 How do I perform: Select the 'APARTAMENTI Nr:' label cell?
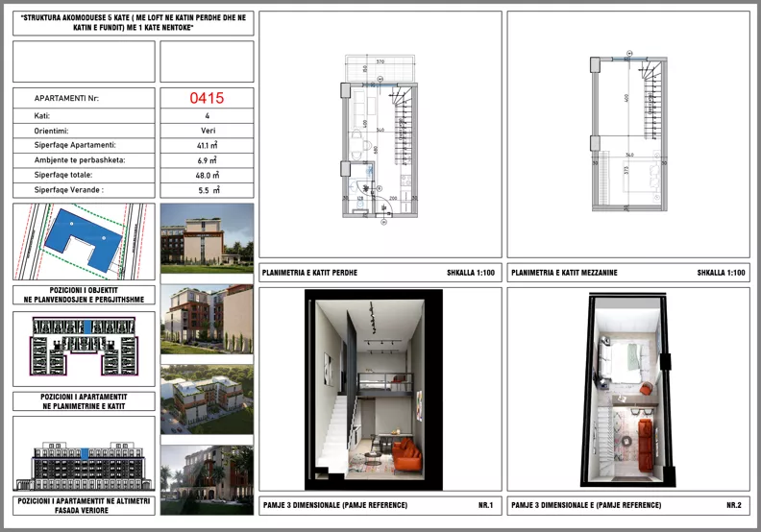click(x=84, y=98)
